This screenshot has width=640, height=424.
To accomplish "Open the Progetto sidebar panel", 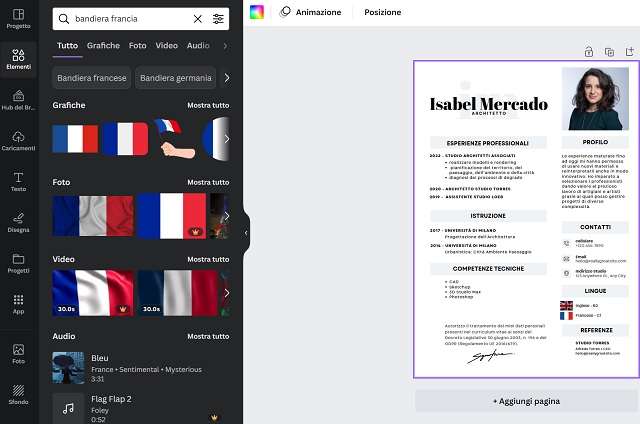I will [x=18, y=19].
